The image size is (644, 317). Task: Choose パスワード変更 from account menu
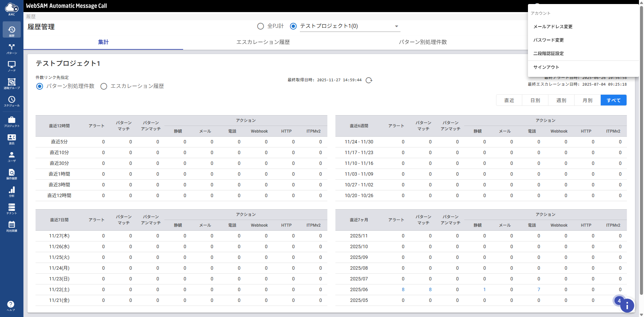[x=548, y=40]
